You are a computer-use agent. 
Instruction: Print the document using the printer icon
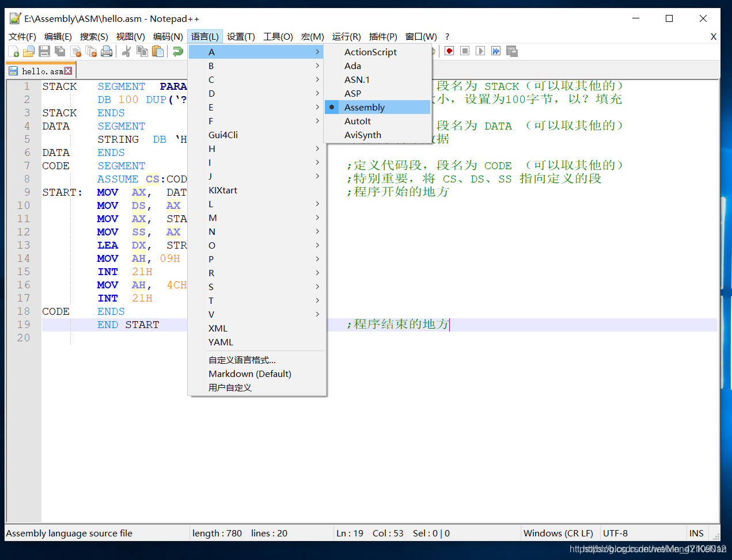click(107, 52)
